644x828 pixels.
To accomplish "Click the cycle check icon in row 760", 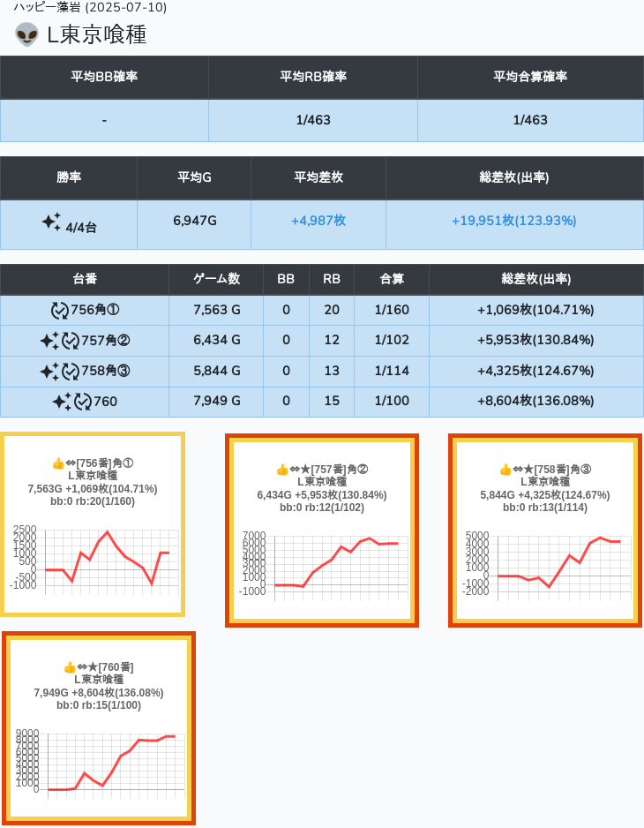I will pyautogui.click(x=82, y=402).
